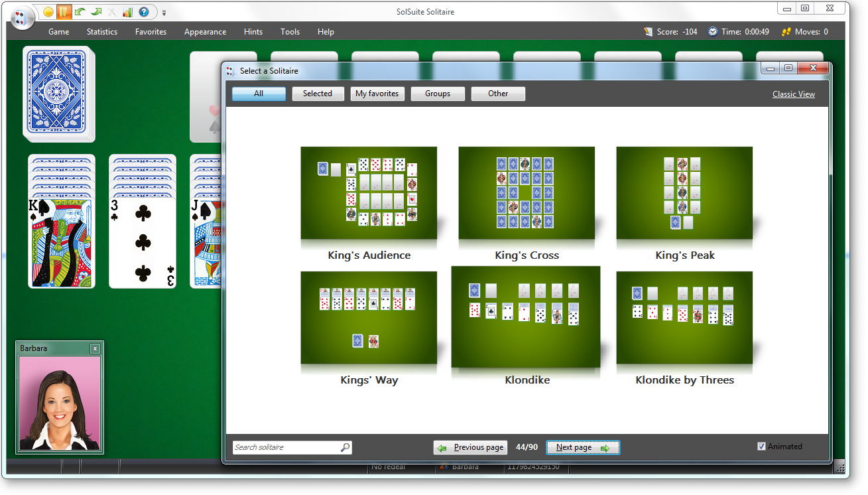The image size is (868, 495).
Task: Click the Undo arrow icon
Action: (80, 11)
